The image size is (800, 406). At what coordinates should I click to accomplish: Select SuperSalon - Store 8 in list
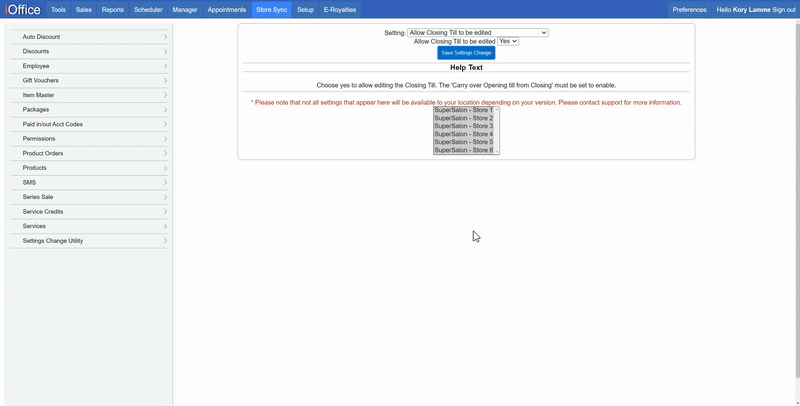(464, 150)
